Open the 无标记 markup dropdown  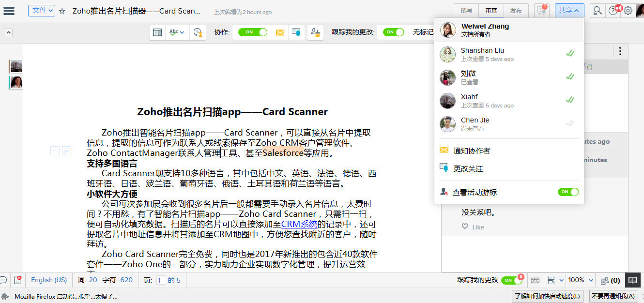click(423, 32)
